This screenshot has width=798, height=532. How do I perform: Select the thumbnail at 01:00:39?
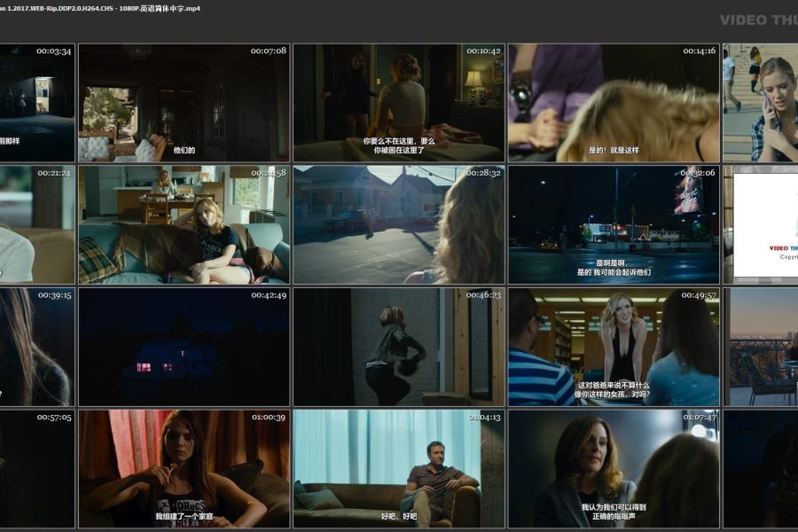pos(184,468)
